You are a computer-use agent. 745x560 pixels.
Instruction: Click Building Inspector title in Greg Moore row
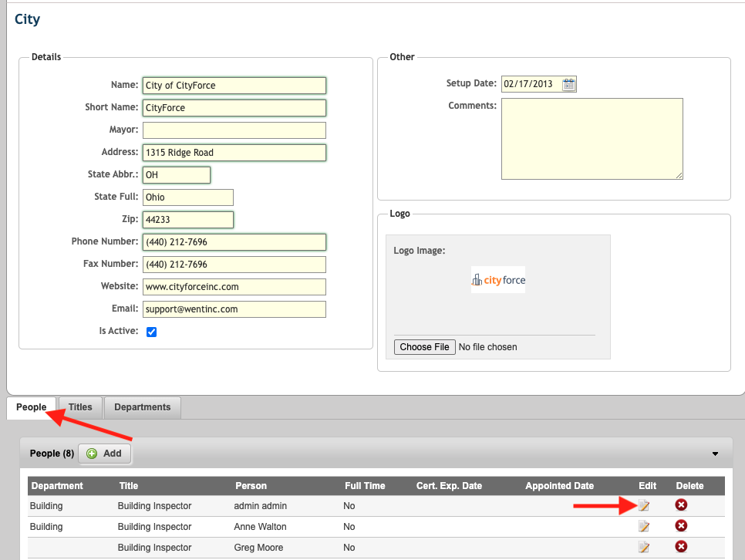point(154,548)
